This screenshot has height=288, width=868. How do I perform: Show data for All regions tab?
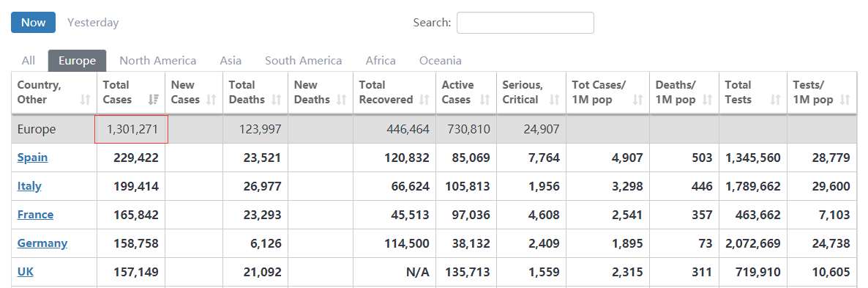point(29,60)
